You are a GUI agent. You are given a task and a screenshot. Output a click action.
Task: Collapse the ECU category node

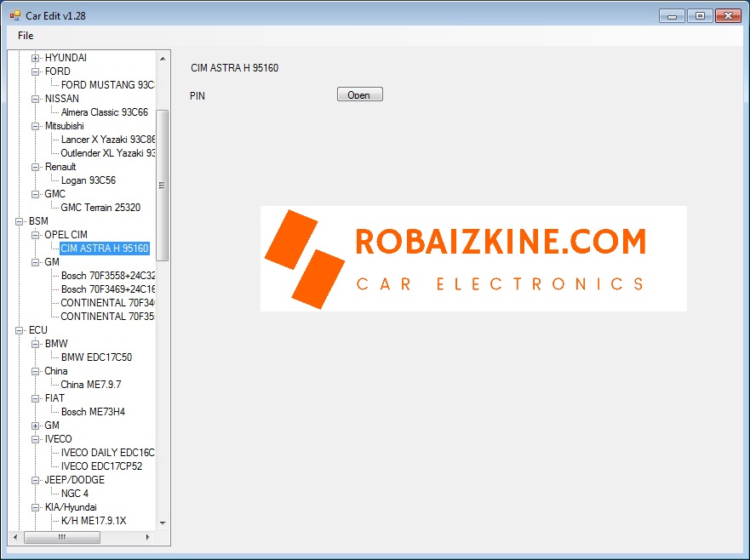[20, 330]
